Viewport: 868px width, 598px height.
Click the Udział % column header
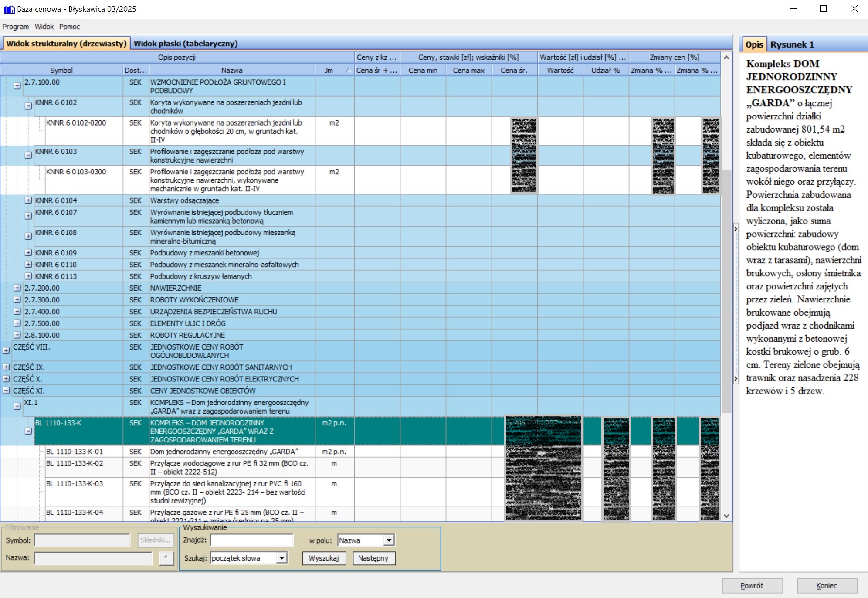pyautogui.click(x=606, y=70)
